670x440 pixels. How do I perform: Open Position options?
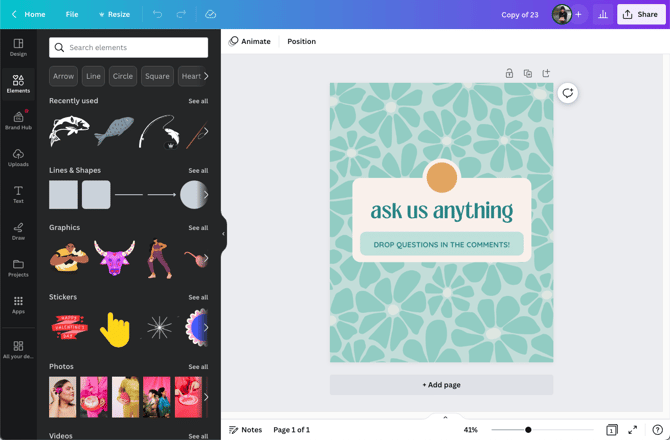[301, 41]
